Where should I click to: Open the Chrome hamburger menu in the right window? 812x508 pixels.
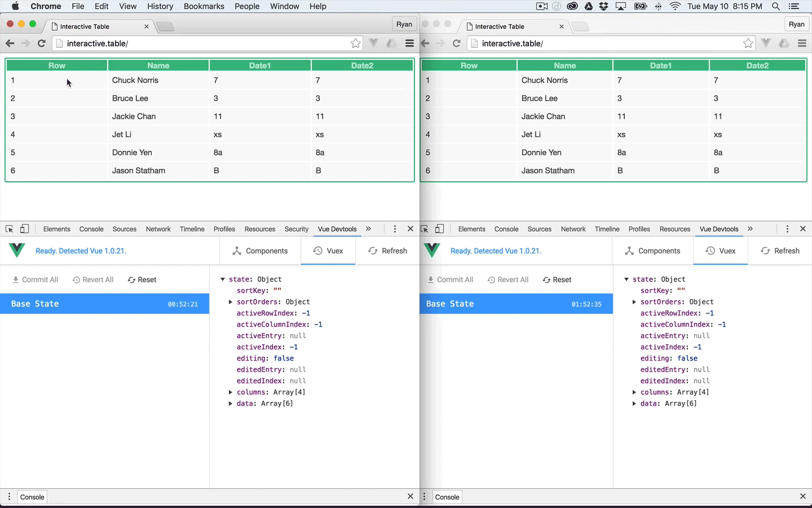[x=802, y=43]
